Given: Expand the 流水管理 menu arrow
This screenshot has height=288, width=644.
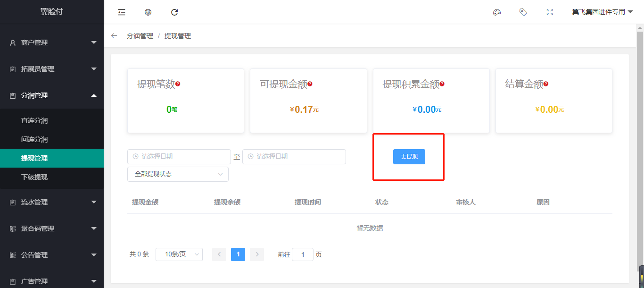Looking at the screenshot, I should pyautogui.click(x=94, y=202).
